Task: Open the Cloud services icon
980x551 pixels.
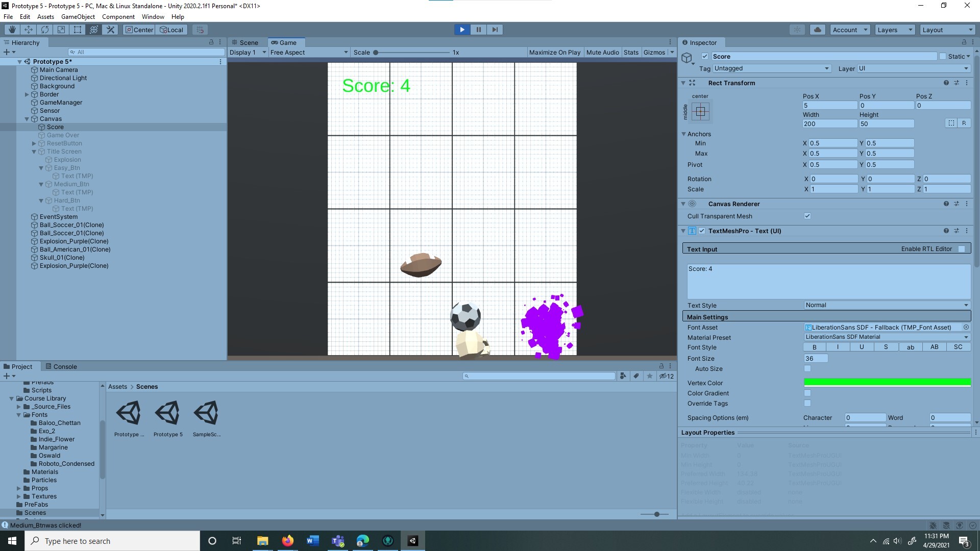Action: (x=818, y=30)
